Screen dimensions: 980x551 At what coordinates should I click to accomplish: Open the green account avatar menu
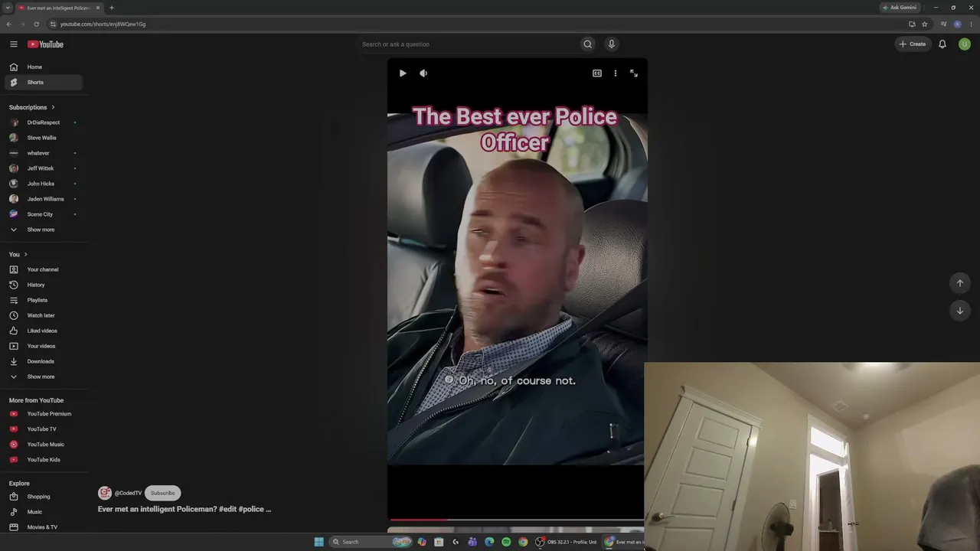point(965,44)
